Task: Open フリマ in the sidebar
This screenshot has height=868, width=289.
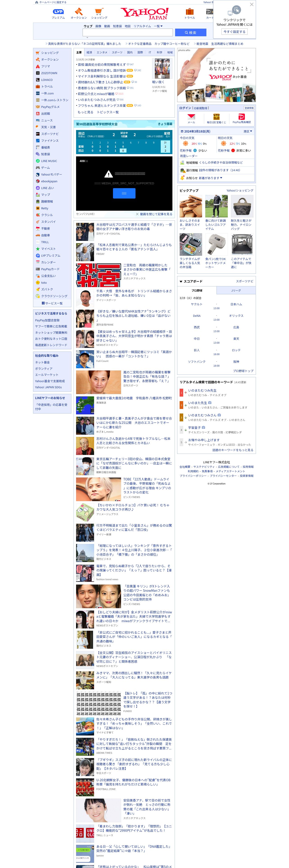Action: coord(45,66)
